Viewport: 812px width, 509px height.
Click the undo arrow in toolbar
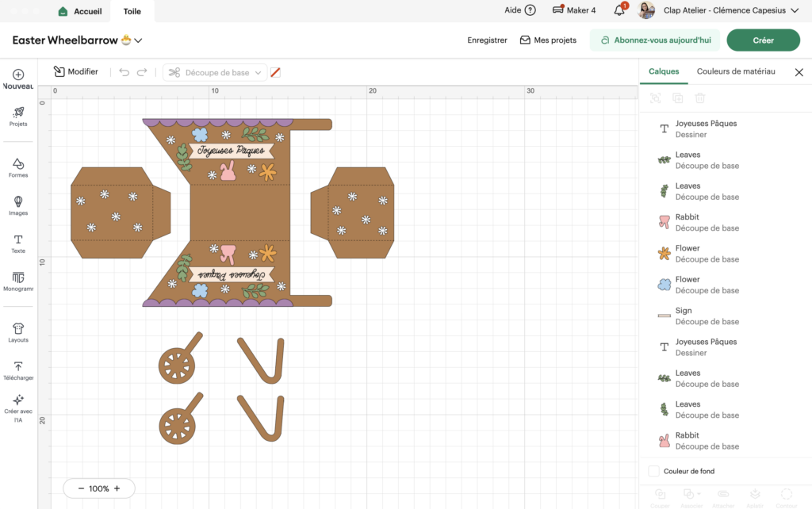tap(124, 72)
